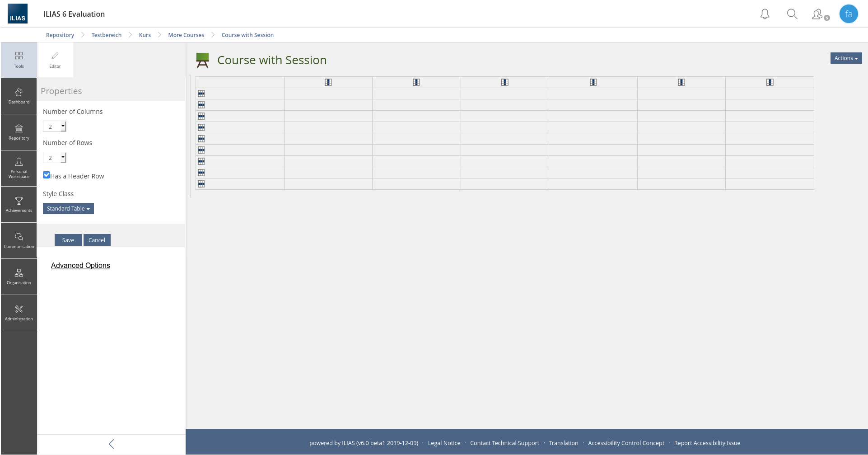The height and width of the screenshot is (455, 868).
Task: Click the second column handle icon
Action: [x=416, y=82]
